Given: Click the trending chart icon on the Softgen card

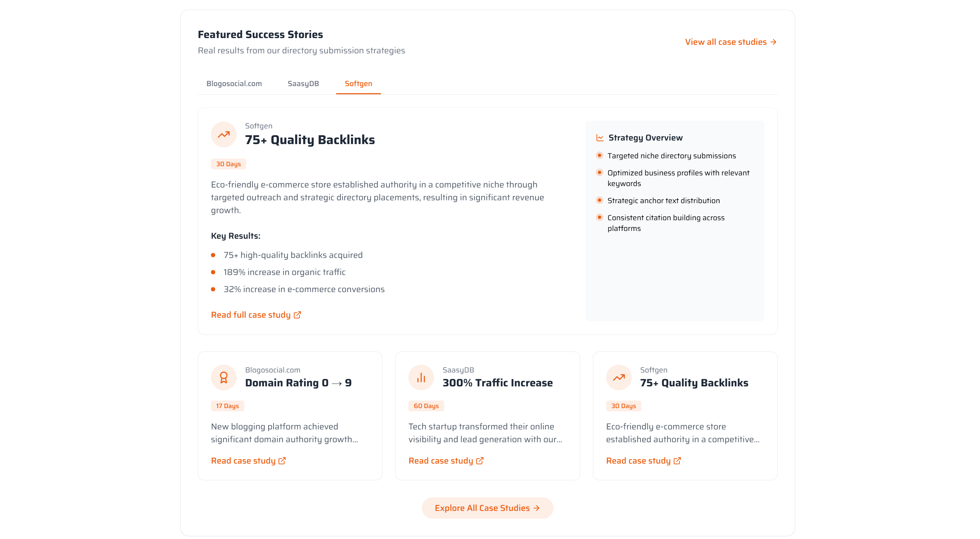Looking at the screenshot, I should coord(619,377).
